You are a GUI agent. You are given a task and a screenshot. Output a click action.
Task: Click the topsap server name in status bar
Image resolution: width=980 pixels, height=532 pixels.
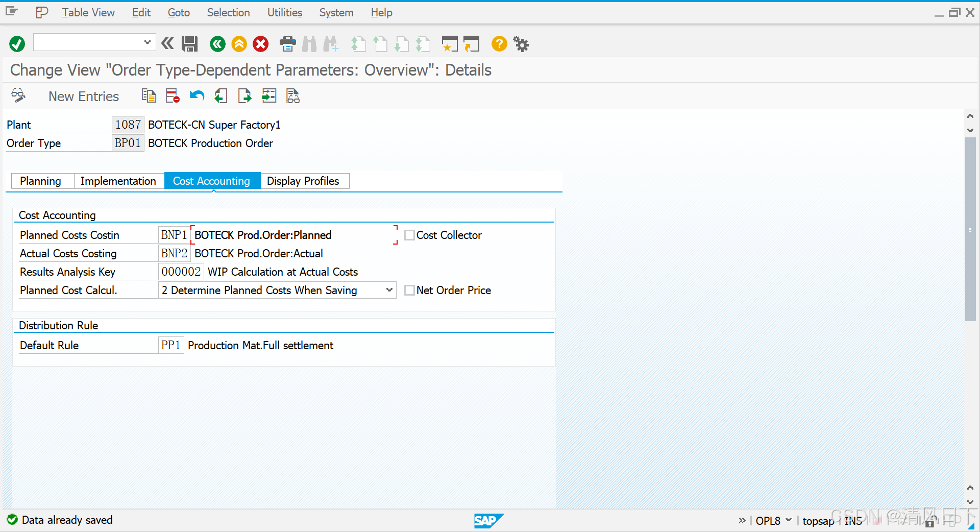(x=818, y=521)
